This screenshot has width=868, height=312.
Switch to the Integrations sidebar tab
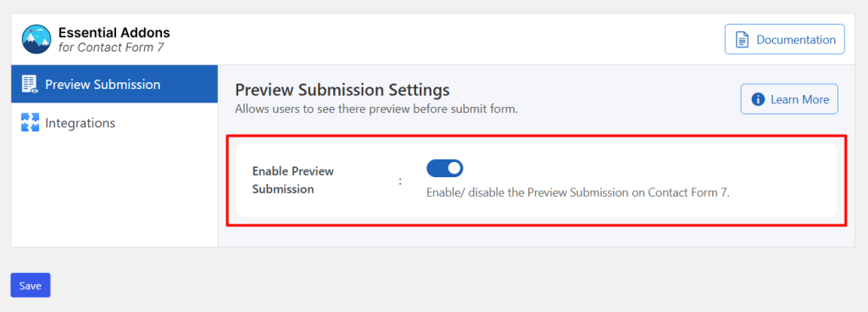114,122
